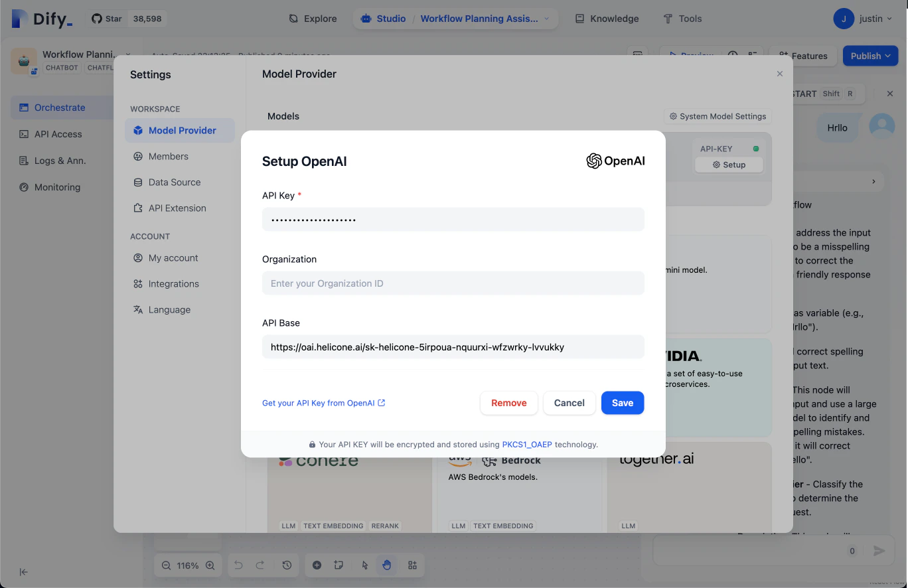Viewport: 908px width, 588px height.
Task: Undo the last canvas action
Action: [x=238, y=565]
